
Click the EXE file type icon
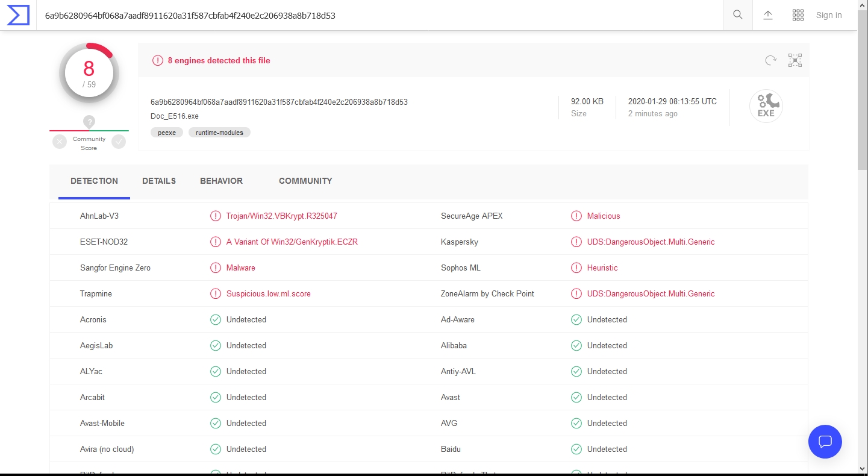tap(766, 107)
